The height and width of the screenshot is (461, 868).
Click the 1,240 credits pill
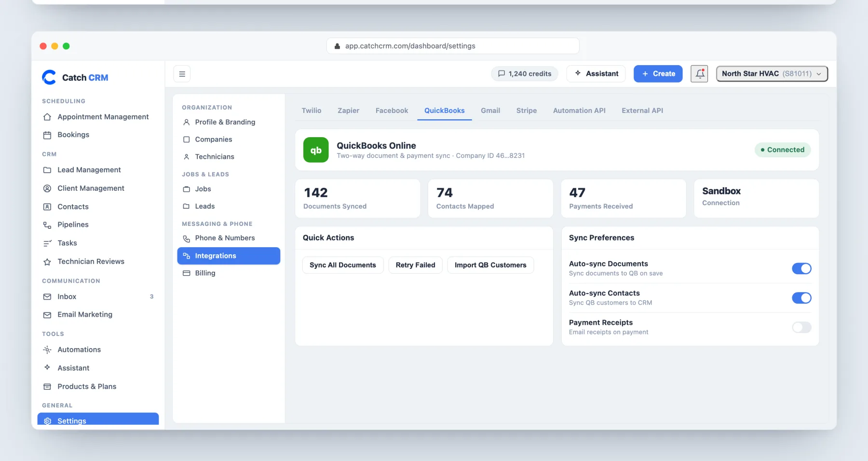[525, 74]
